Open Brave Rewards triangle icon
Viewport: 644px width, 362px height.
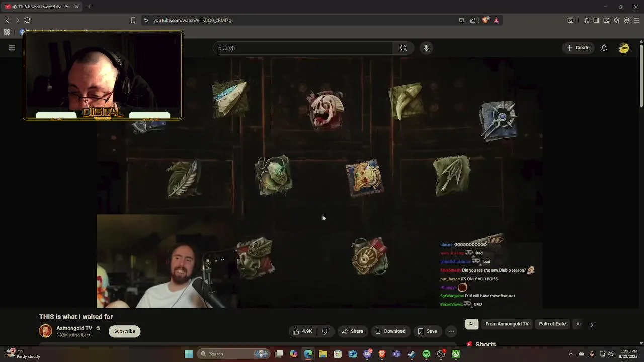click(x=496, y=20)
